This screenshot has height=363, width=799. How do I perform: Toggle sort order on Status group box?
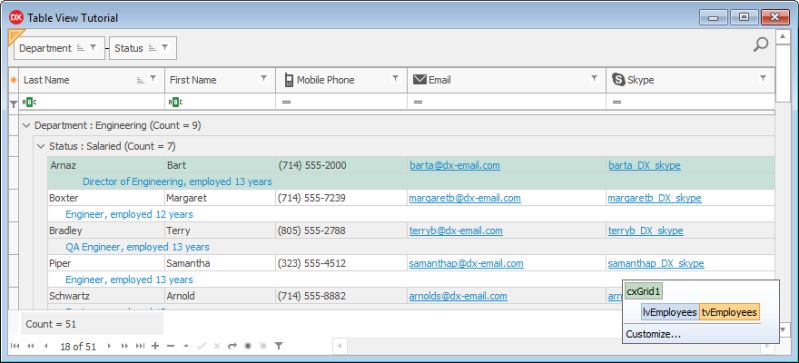pyautogui.click(x=152, y=48)
